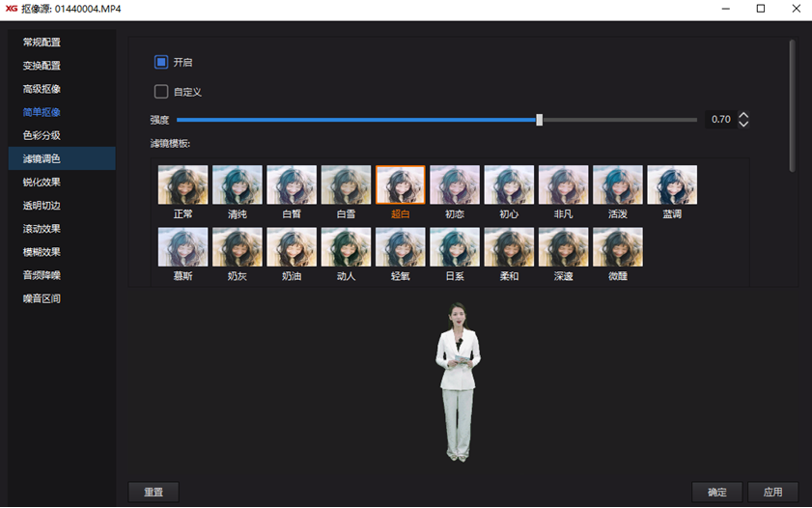Click the vertical scrollbar of the settings panel
Viewport: 812px width, 508px height.
(x=792, y=105)
